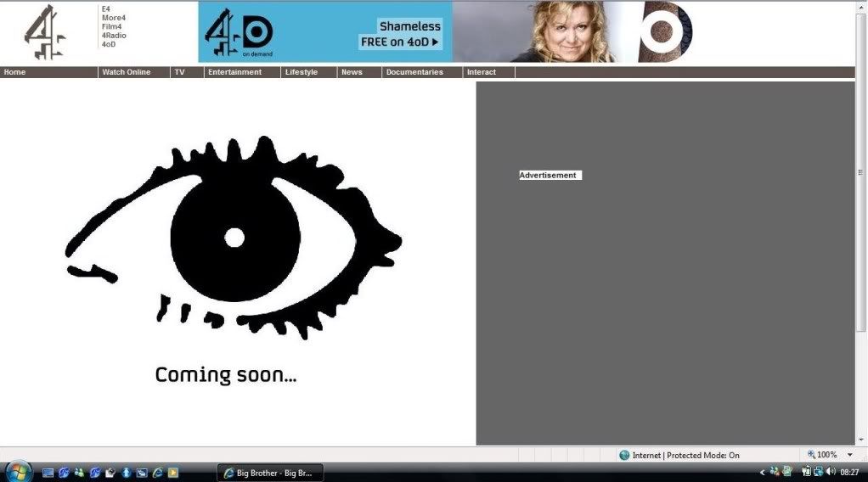This screenshot has height=482, width=868.
Task: Expand the zoom level dropdown arrow
Action: point(849,455)
